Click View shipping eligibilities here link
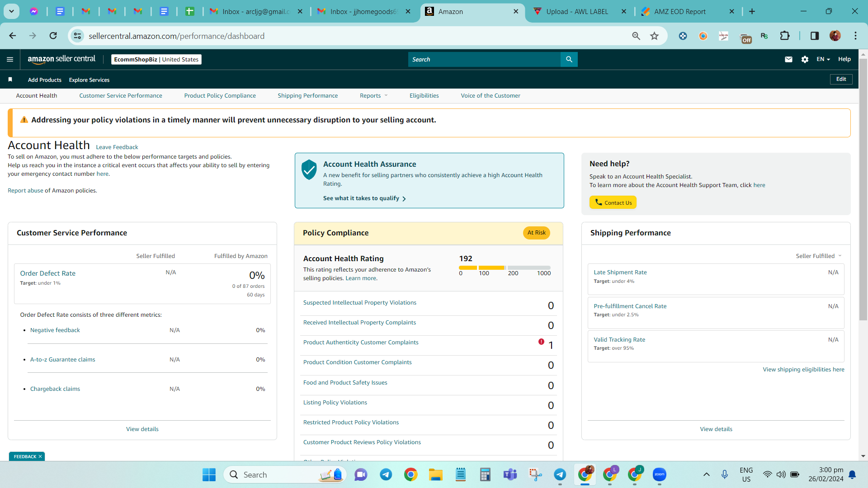Image resolution: width=868 pixels, height=488 pixels. tap(804, 369)
